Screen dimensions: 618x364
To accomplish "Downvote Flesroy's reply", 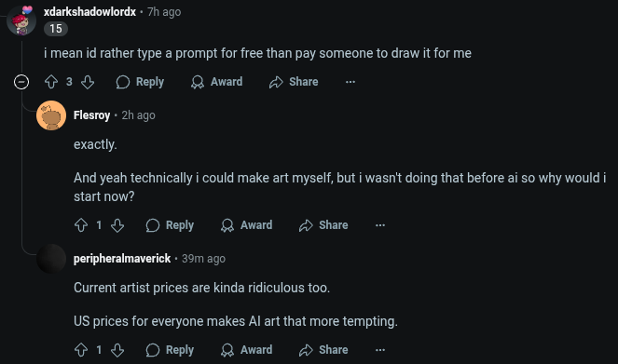I will [117, 225].
